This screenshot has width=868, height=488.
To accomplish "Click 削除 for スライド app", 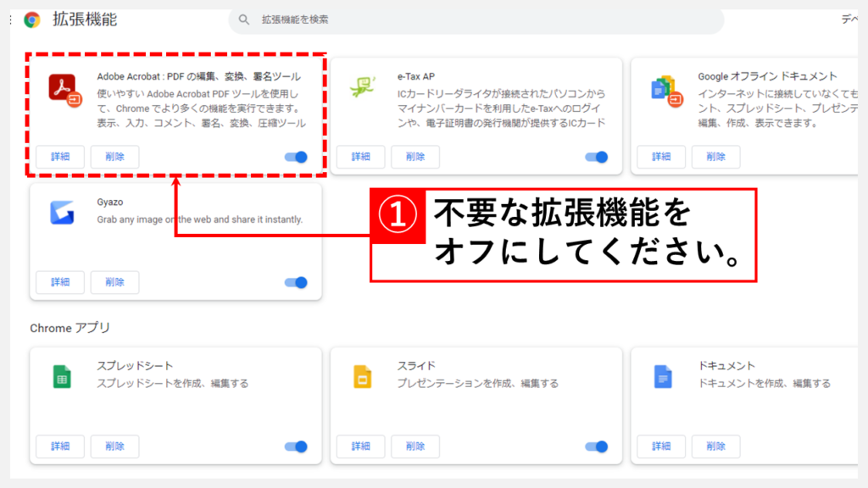I will coord(415,446).
